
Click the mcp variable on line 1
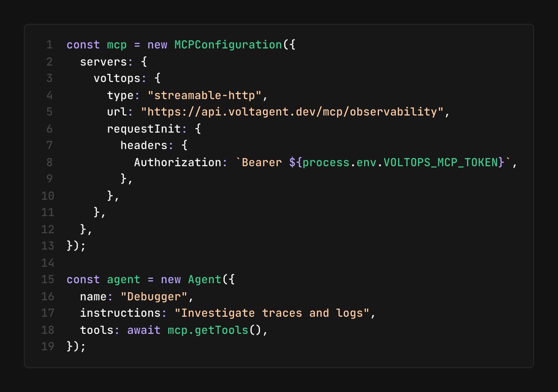[x=117, y=46]
